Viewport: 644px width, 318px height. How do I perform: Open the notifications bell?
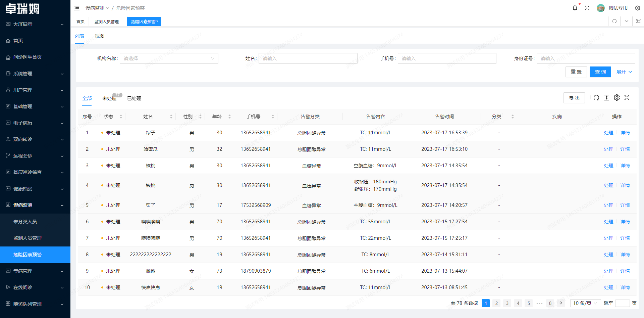[x=575, y=8]
